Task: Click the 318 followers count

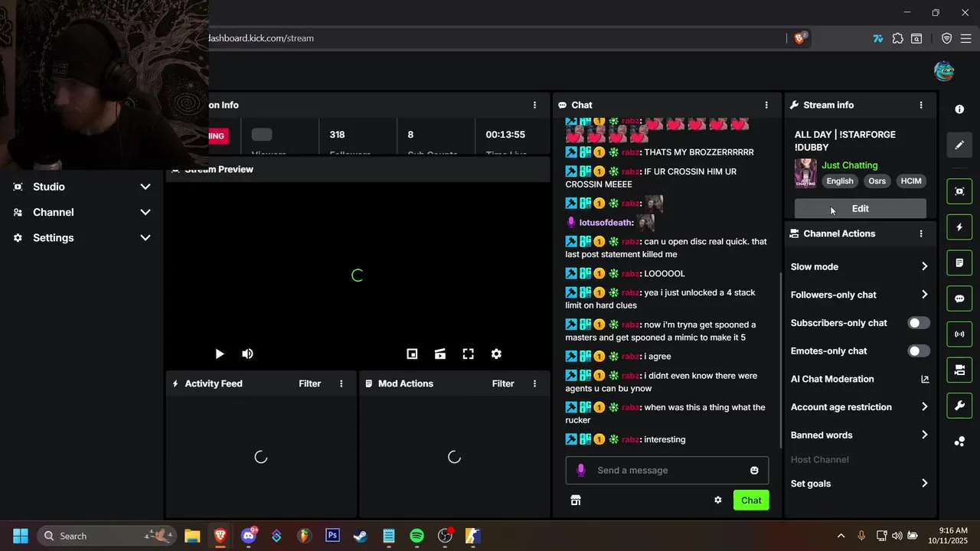Action: tap(337, 135)
